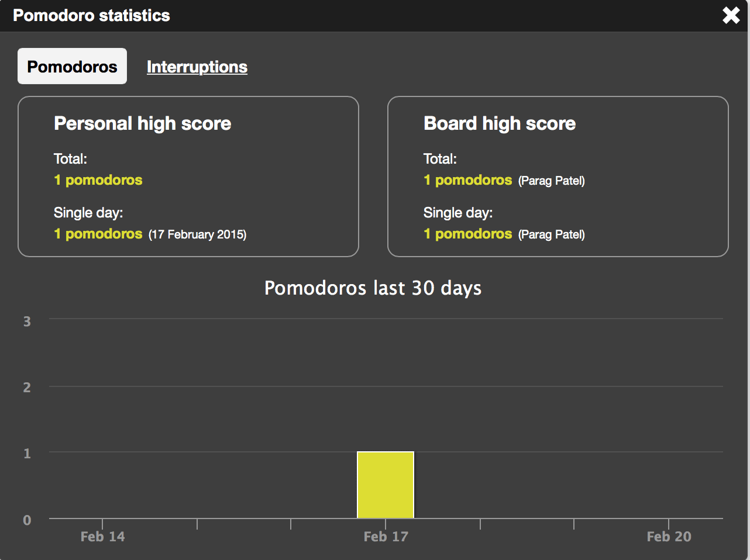Click the 'Total:' label under Personal high score
750x560 pixels.
coord(70,158)
